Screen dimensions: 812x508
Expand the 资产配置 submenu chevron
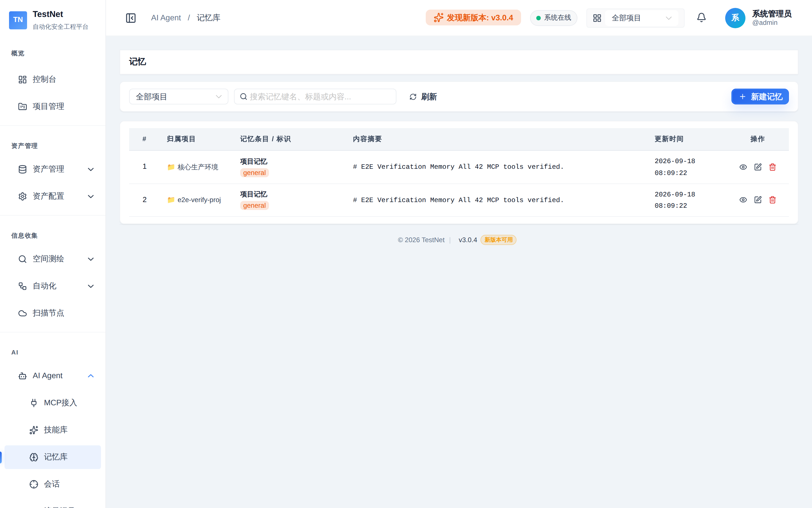click(91, 196)
